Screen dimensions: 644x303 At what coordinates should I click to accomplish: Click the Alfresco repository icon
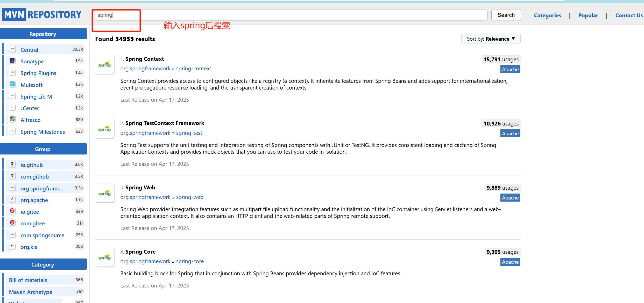[12, 119]
